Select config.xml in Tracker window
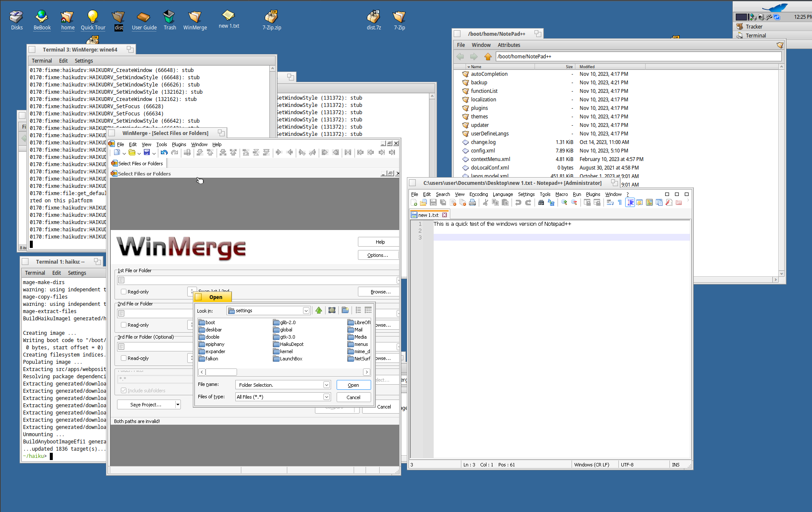Screen dimensions: 812x512 pos(483,150)
